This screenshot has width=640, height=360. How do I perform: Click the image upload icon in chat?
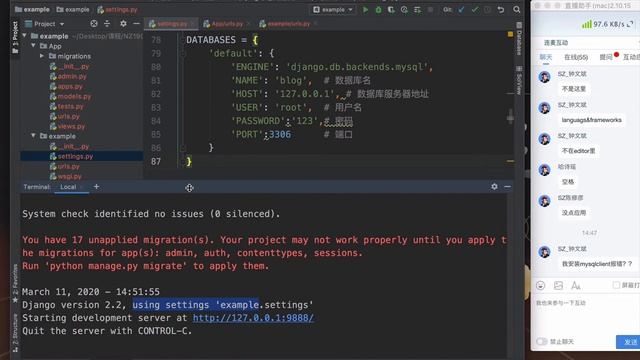558,285
